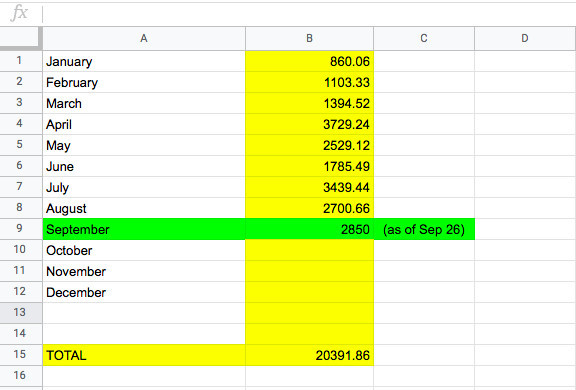Click the formula bar input field
576x390 pixels.
click(309, 14)
